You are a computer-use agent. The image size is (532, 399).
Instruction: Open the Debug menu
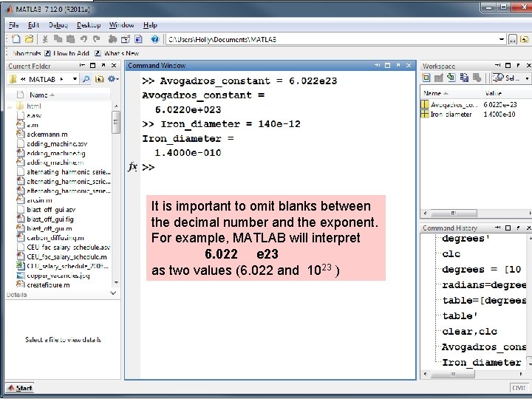(58, 25)
